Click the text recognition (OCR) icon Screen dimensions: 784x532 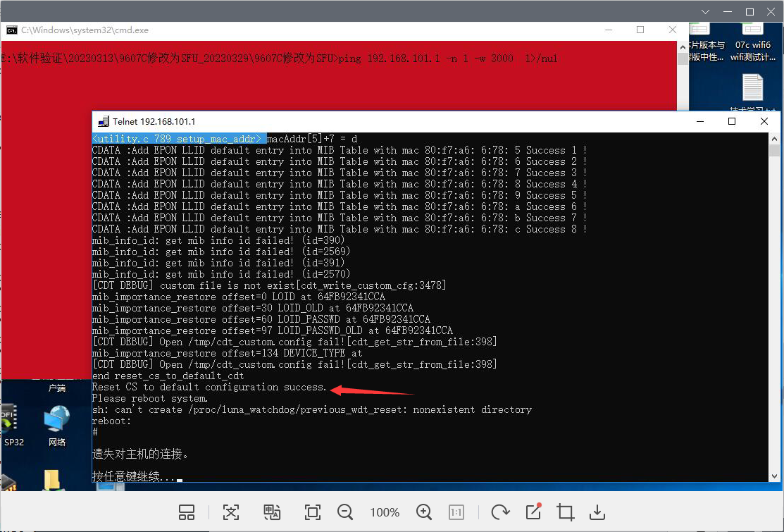tap(231, 512)
